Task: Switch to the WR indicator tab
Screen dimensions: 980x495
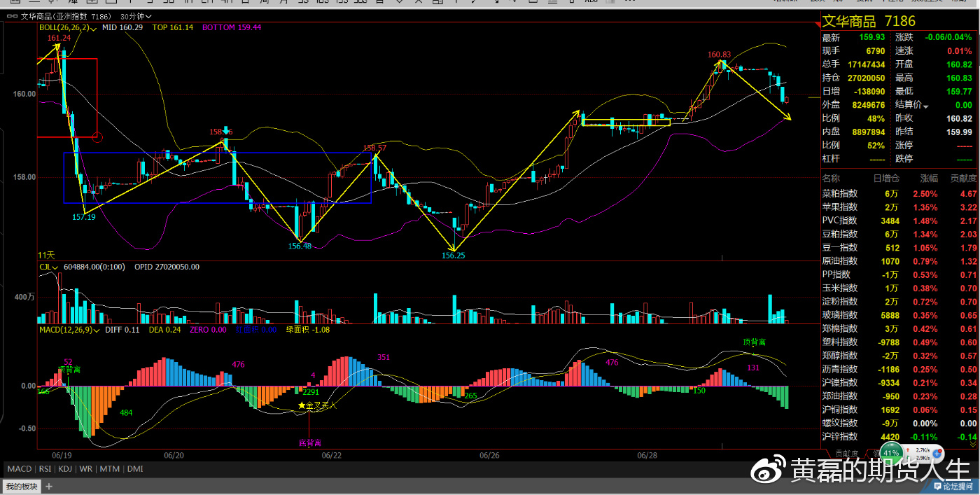Action: click(85, 469)
